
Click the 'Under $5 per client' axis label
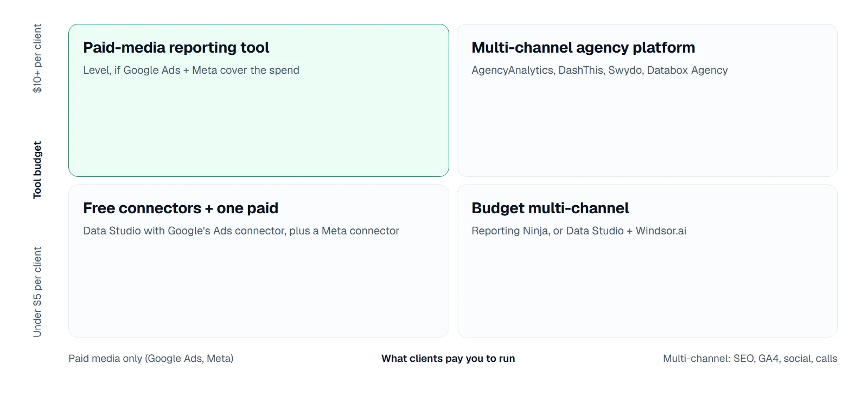37,292
